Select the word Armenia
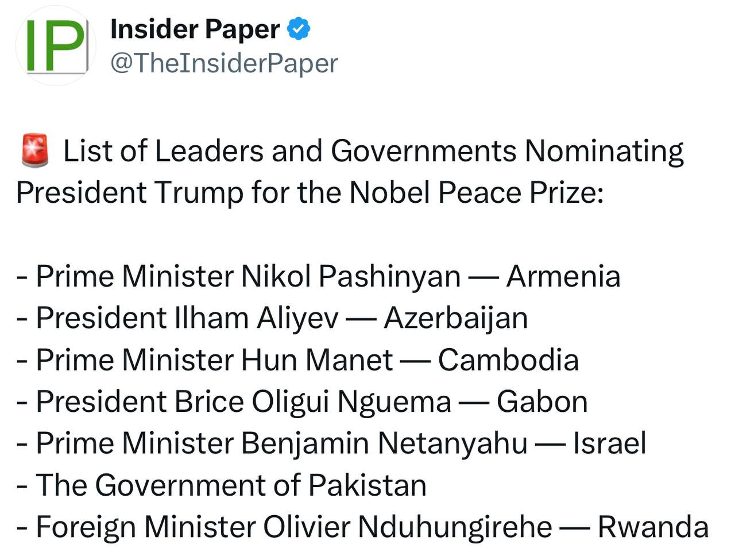 tap(563, 276)
